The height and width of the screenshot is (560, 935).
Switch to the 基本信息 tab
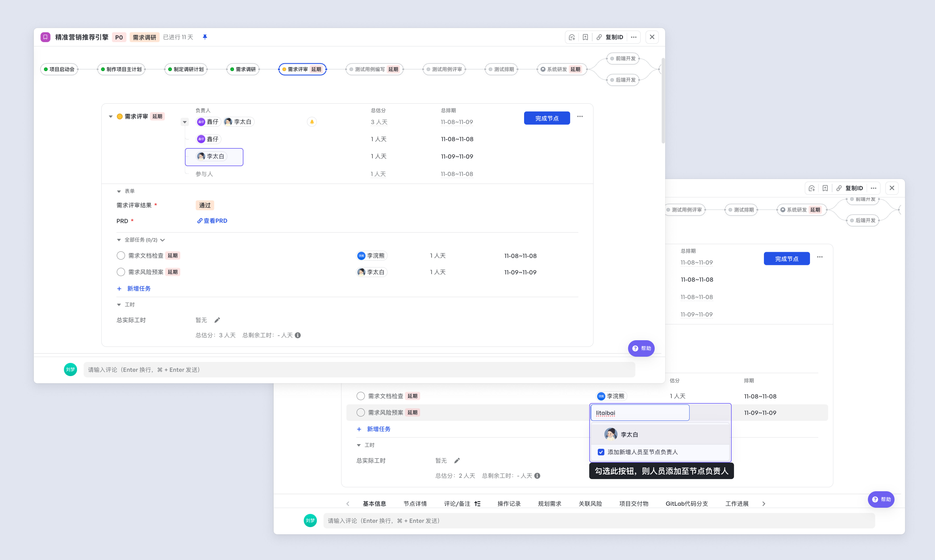coord(374,503)
